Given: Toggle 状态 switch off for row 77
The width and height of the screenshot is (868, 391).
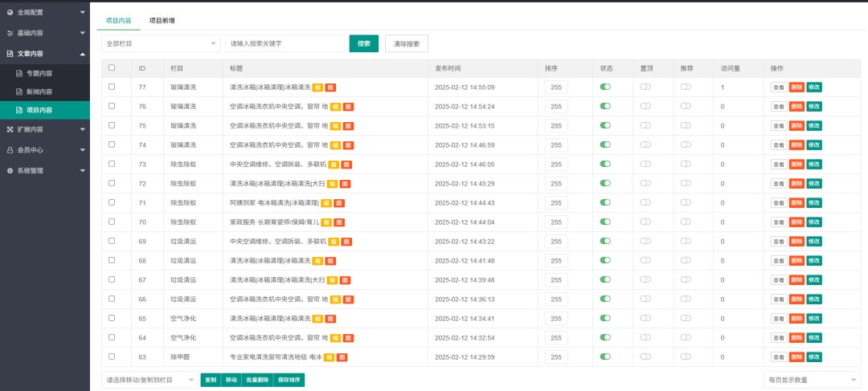Looking at the screenshot, I should pyautogui.click(x=606, y=87).
